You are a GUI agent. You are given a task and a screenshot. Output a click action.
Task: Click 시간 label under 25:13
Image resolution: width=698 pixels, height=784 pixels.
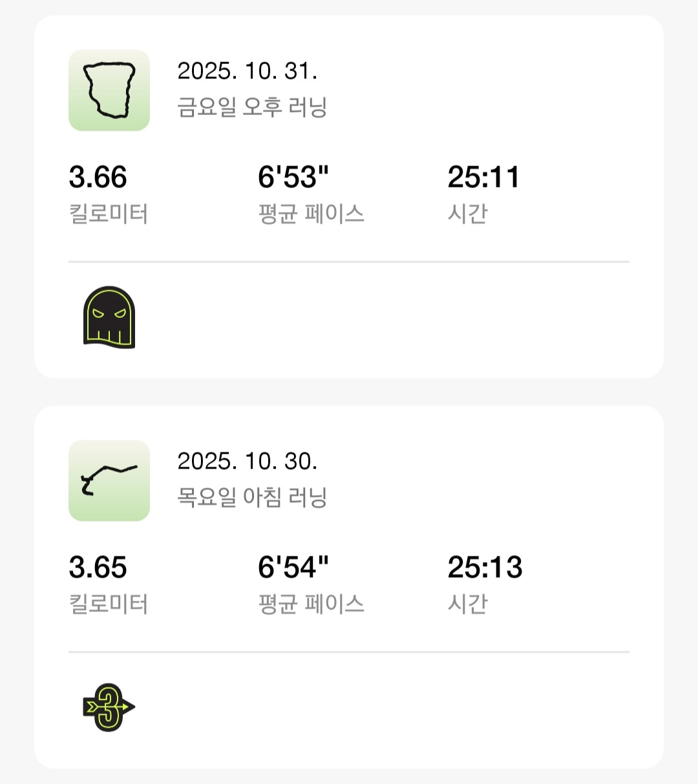coord(467,604)
